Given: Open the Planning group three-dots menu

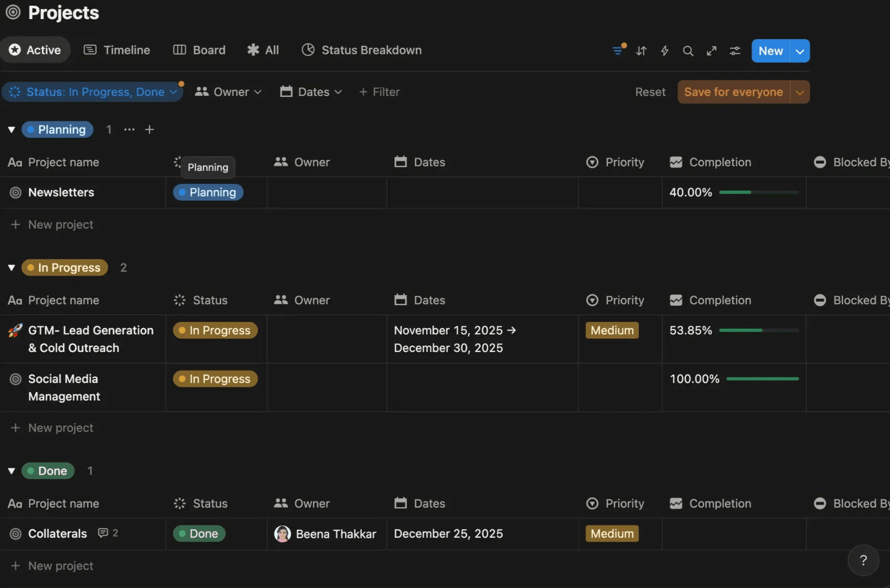Looking at the screenshot, I should tap(129, 129).
